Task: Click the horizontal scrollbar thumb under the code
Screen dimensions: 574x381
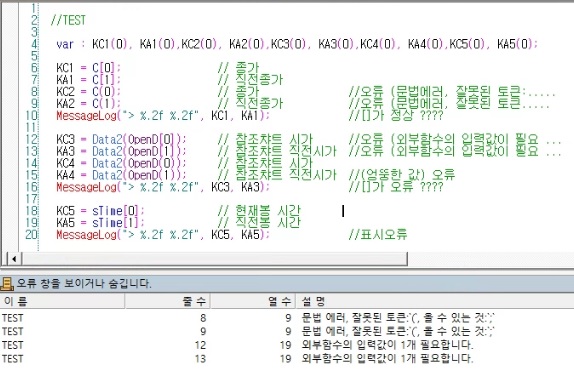Action: point(215,259)
